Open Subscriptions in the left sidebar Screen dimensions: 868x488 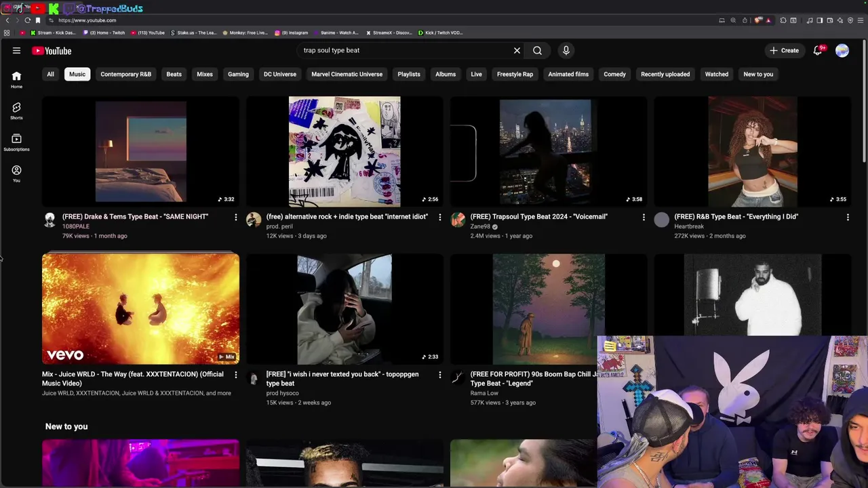pos(16,142)
